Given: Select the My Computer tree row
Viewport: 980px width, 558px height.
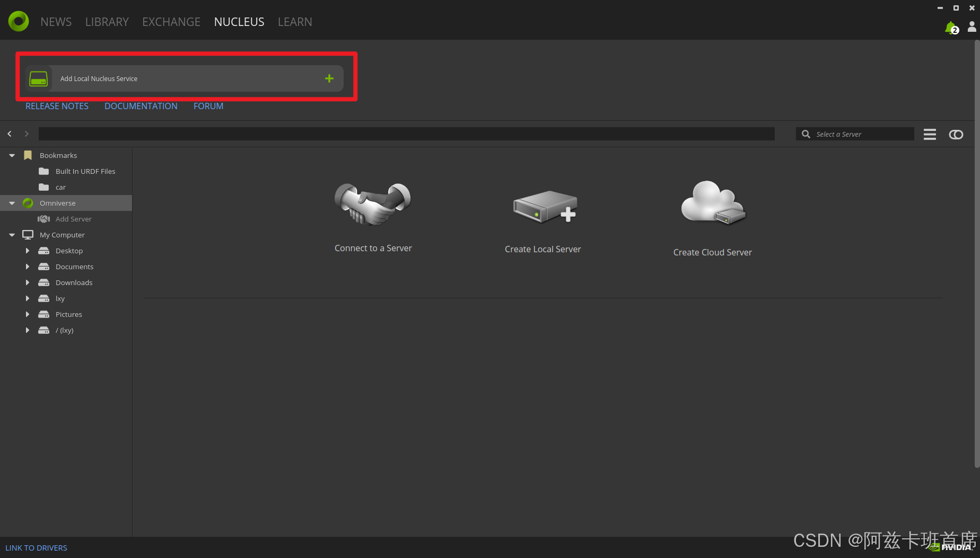Looking at the screenshot, I should click(x=66, y=235).
